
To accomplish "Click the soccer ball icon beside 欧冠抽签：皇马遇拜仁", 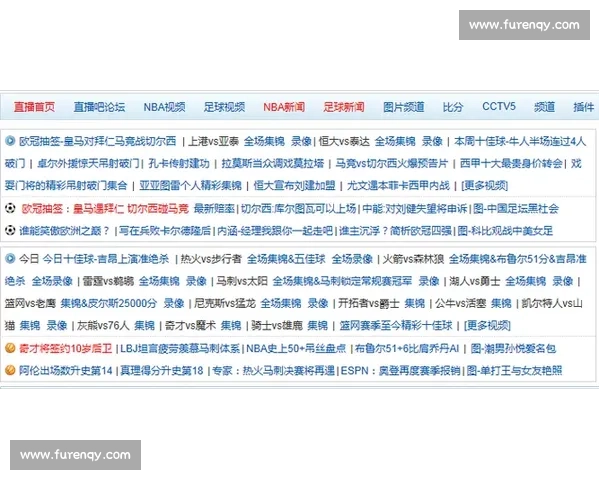I will [x=10, y=208].
